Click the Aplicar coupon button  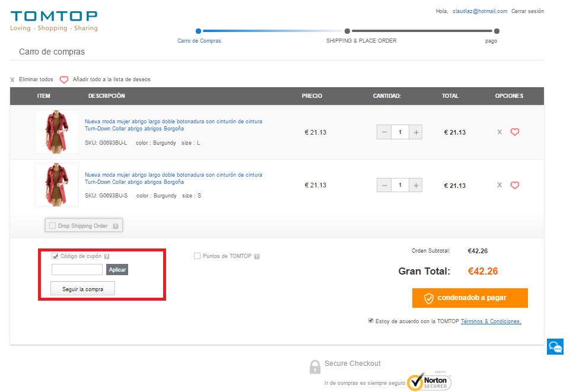(117, 270)
